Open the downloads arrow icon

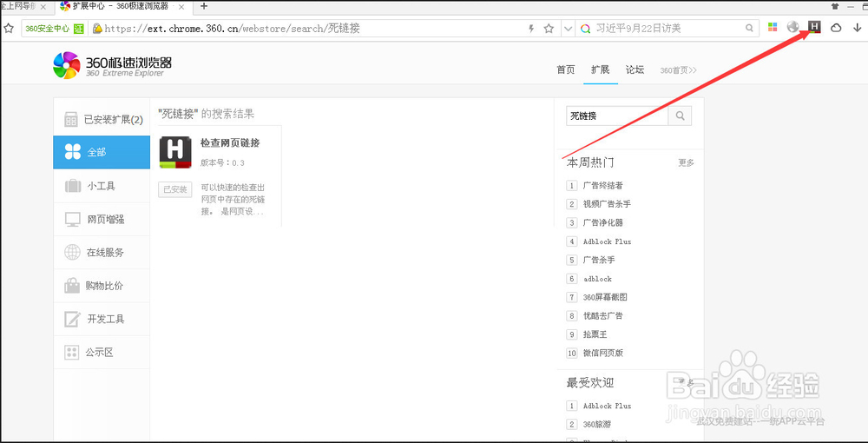(x=858, y=28)
